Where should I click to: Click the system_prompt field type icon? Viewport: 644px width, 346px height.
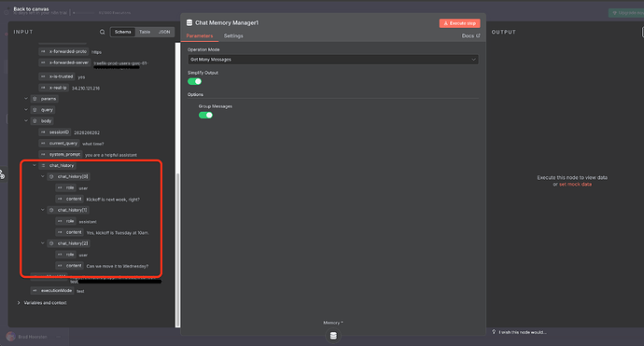click(43, 154)
